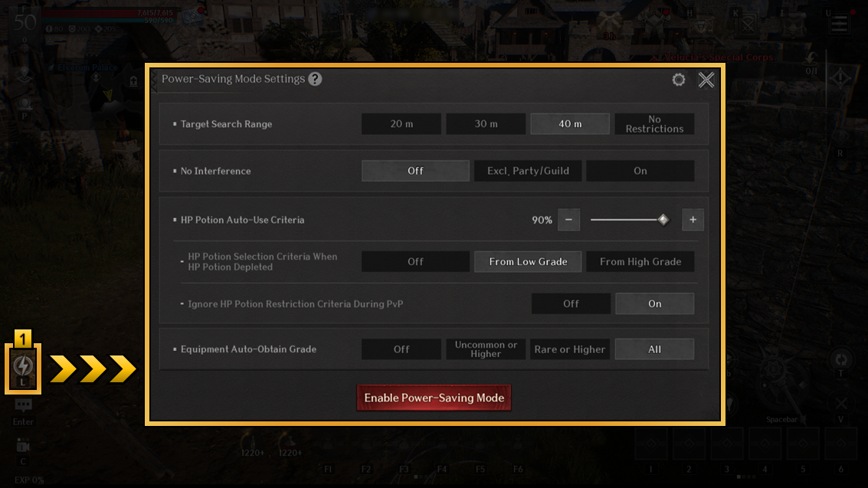Screen dimensions: 868x488
Task: Open the chat icon labeled Enter
Action: click(x=23, y=406)
